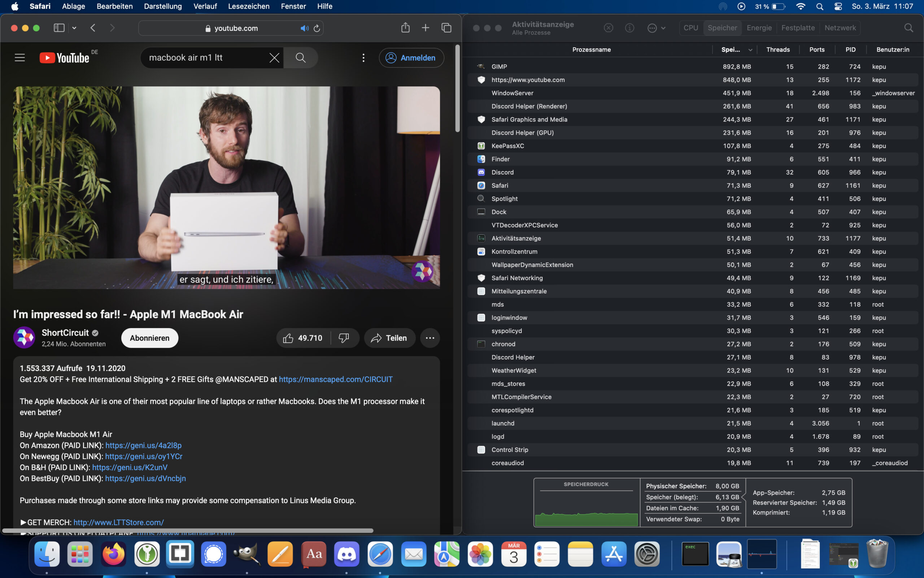Sort by the Threads column
924x578 pixels.
778,50
